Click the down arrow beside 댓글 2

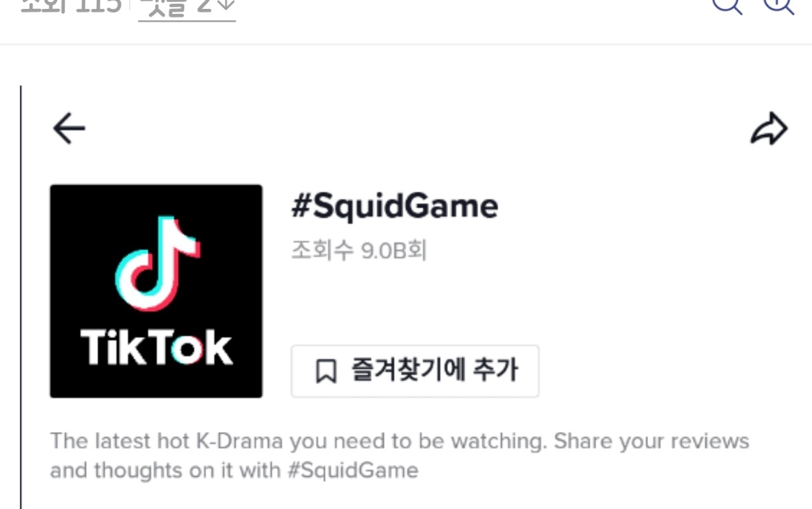pos(225,5)
